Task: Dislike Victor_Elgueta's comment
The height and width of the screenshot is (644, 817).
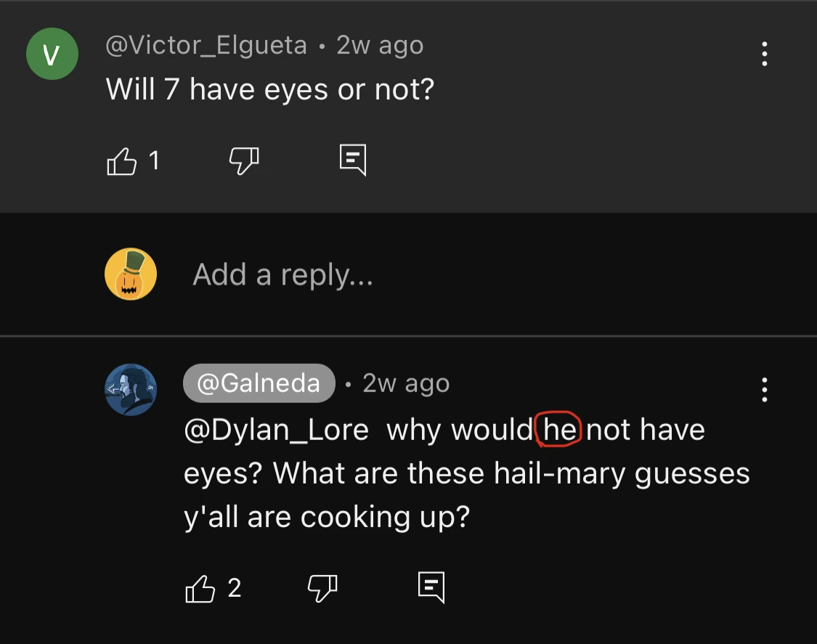Action: pos(244,161)
